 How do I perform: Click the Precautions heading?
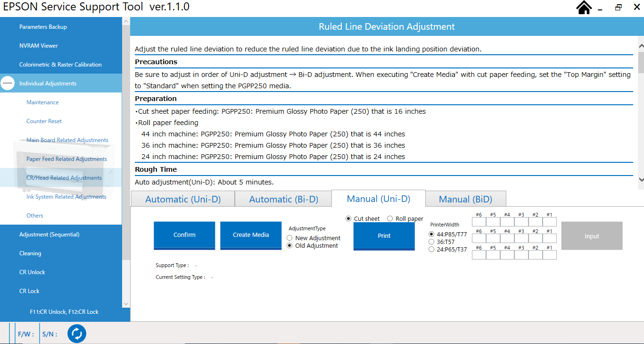(156, 62)
